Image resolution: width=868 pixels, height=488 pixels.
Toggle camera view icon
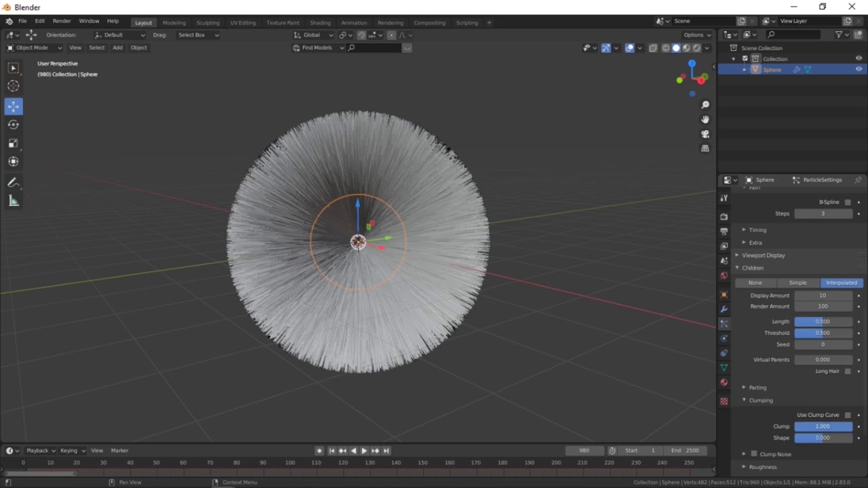pos(705,134)
